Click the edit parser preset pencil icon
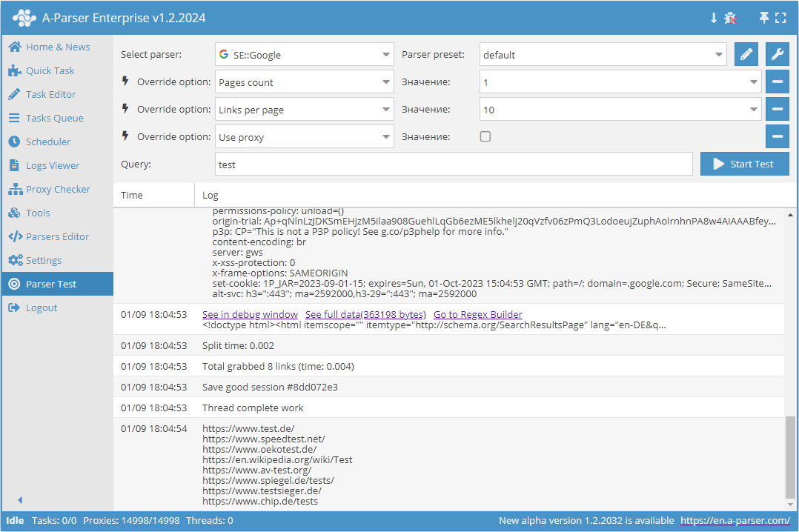Image resolution: width=799 pixels, height=532 pixels. (x=746, y=54)
